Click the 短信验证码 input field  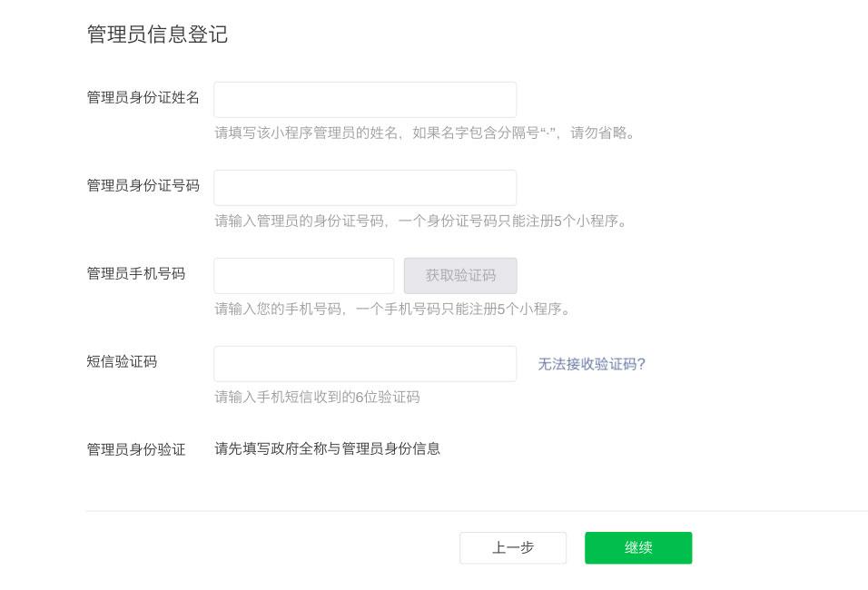(x=364, y=363)
